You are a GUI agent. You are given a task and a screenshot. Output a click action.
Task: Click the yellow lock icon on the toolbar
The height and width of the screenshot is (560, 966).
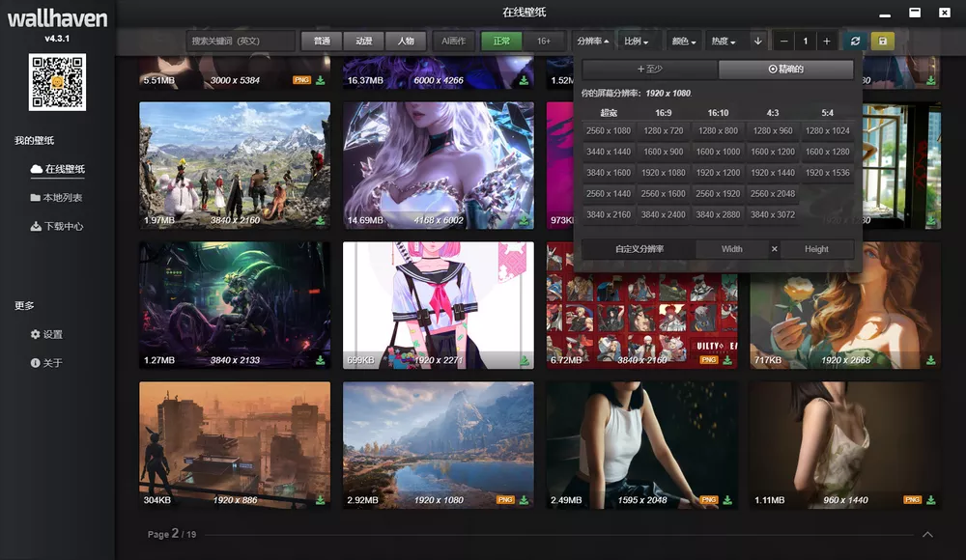coord(881,42)
